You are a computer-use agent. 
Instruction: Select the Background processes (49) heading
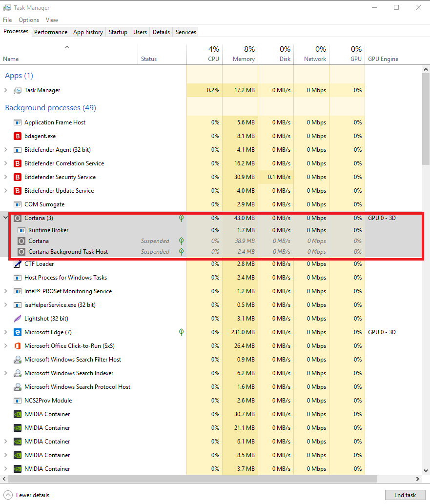50,108
